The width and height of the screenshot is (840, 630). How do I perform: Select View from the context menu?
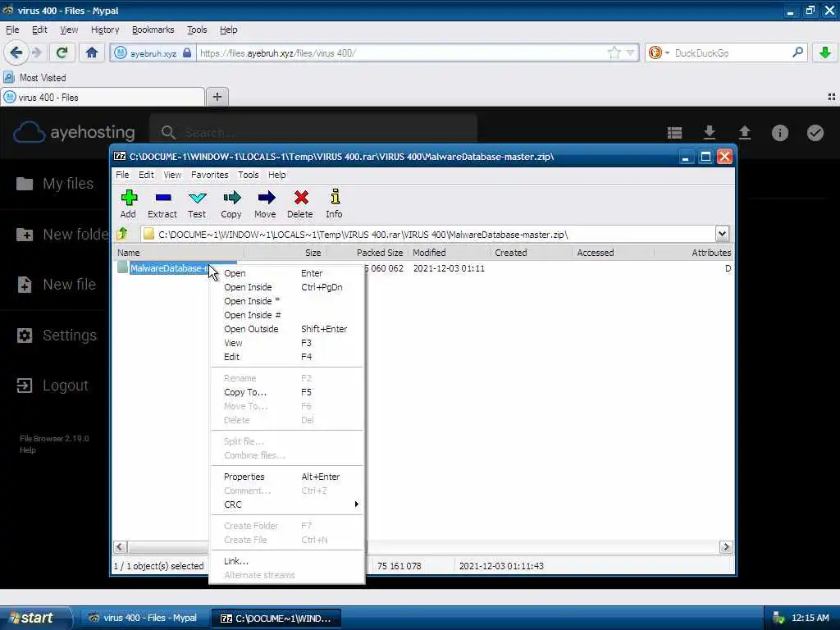click(x=286, y=343)
